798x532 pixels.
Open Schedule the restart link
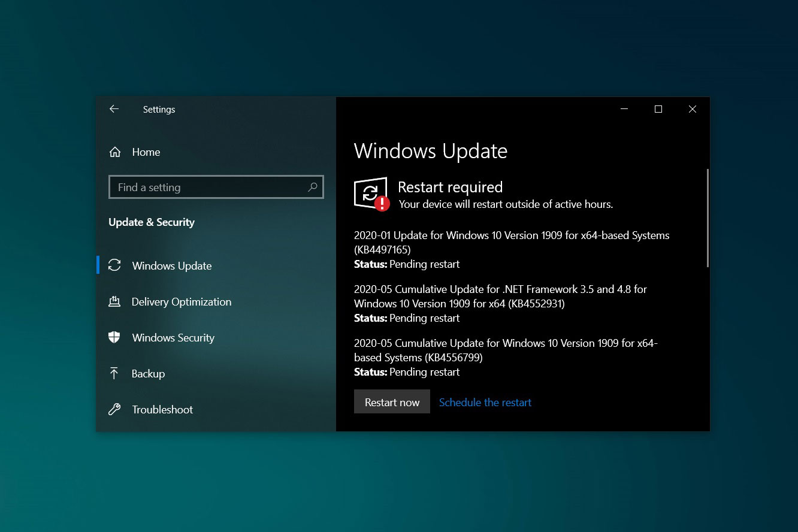485,403
